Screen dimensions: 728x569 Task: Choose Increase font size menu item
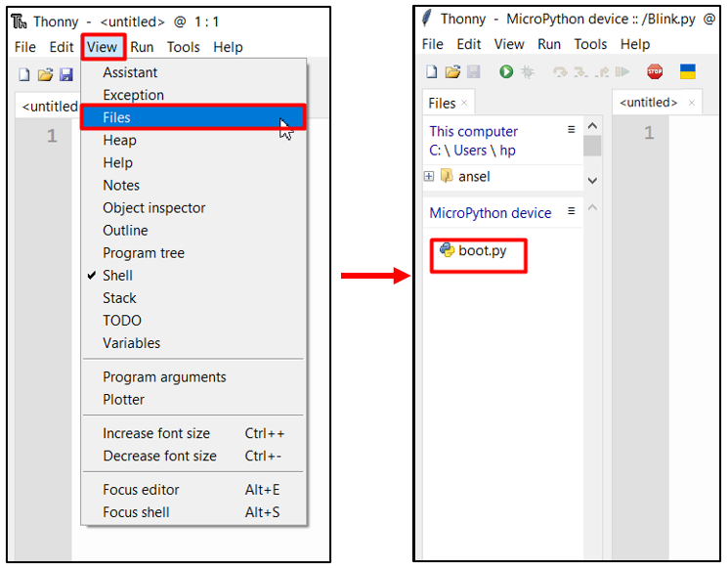(x=193, y=433)
